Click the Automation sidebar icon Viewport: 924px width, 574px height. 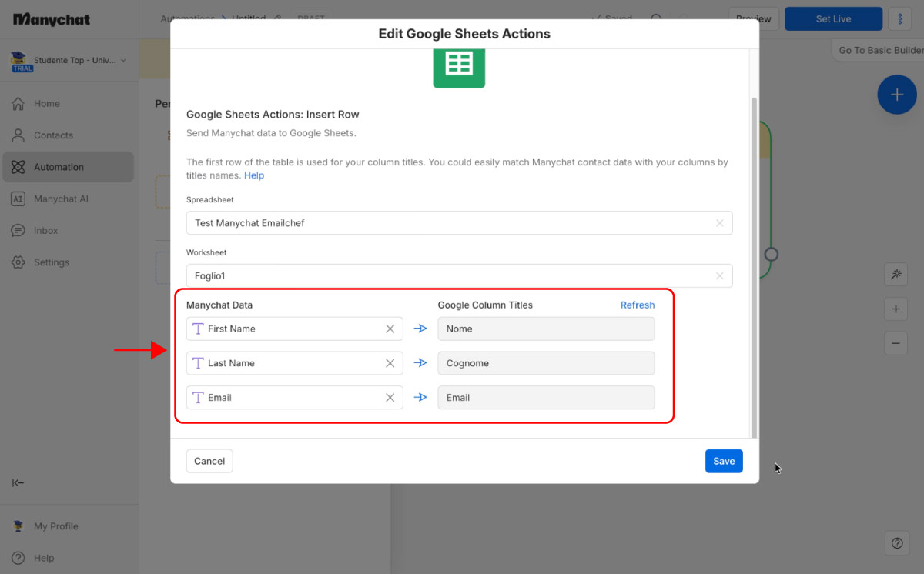coord(18,167)
